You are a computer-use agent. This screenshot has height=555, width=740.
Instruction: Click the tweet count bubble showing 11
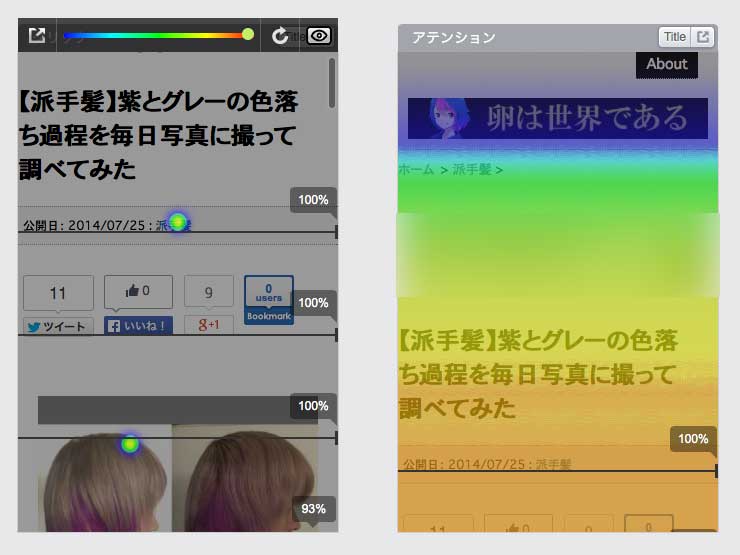tap(58, 293)
